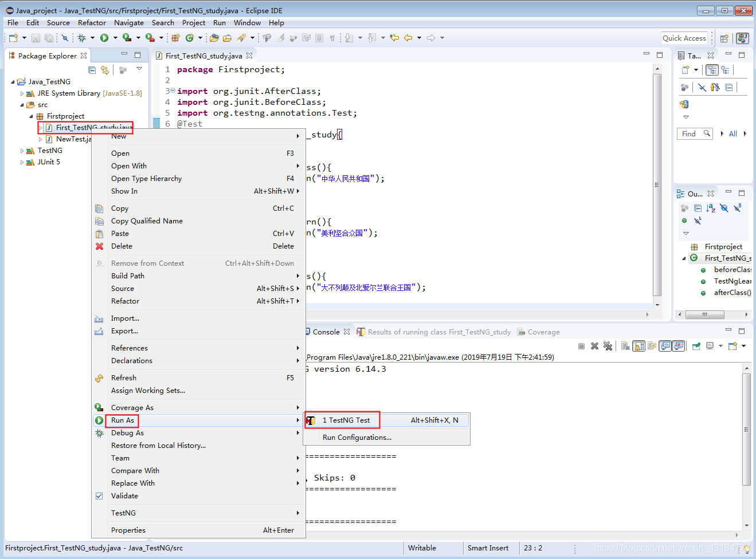Click Remove Launch console X icon
Viewport: 756px width, 559px height.
click(x=594, y=346)
